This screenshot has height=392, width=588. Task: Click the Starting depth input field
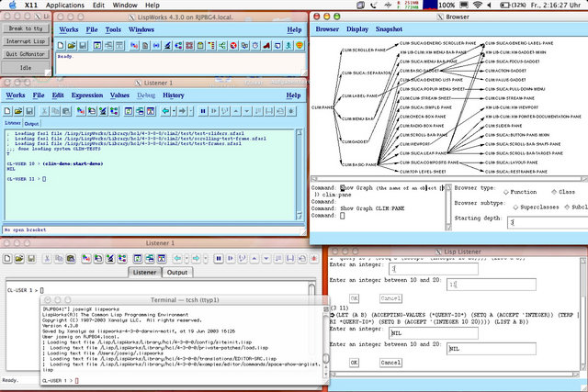pos(548,222)
